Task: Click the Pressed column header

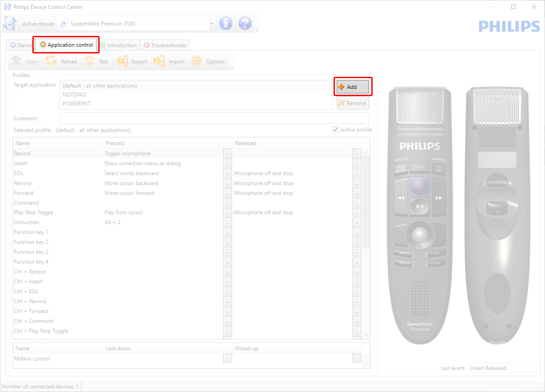Action: pos(168,143)
